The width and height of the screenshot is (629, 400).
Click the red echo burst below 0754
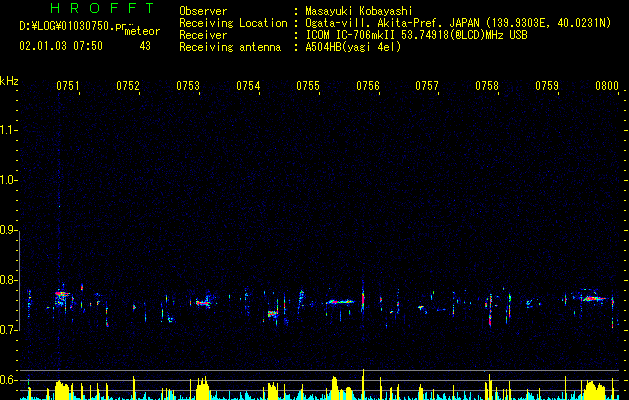click(x=273, y=314)
